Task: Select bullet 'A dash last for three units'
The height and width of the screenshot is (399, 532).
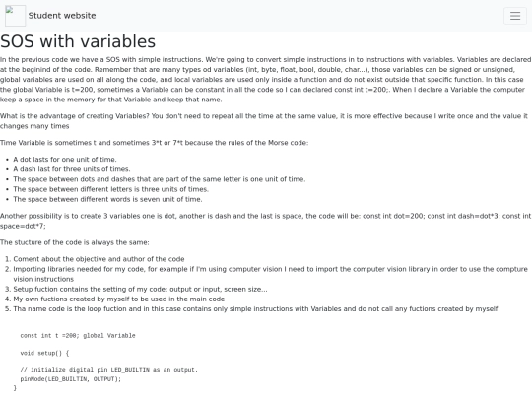Action: coord(72,169)
